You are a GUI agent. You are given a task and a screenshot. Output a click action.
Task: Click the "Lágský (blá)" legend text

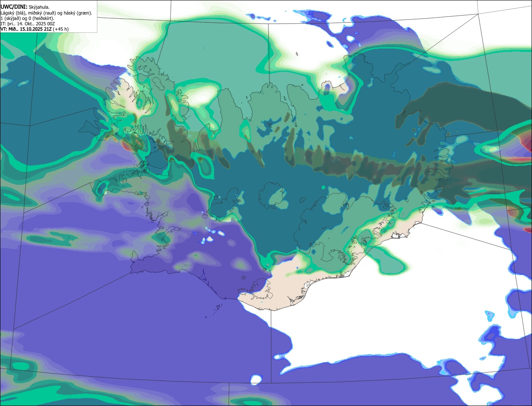(12, 13)
